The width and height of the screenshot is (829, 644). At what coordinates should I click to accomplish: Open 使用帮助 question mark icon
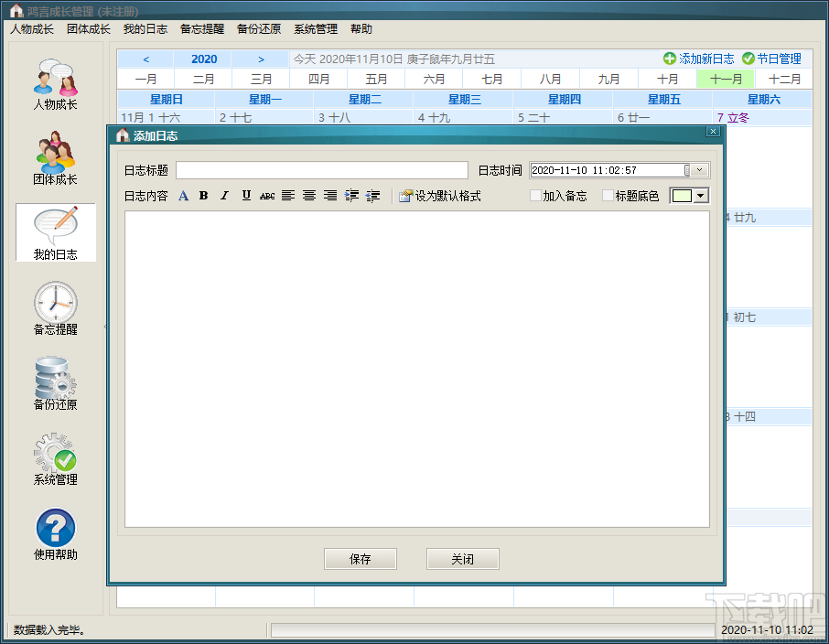55,531
